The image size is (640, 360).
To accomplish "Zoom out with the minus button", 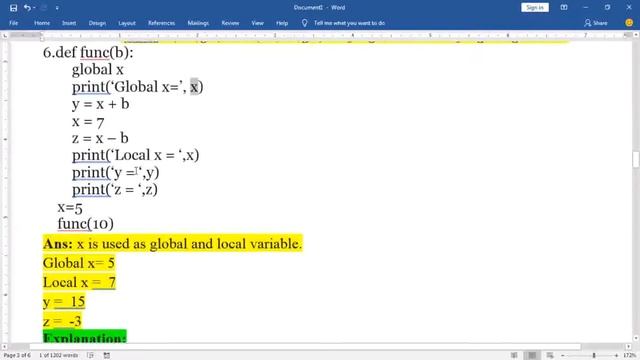I will pyautogui.click(x=562, y=356).
